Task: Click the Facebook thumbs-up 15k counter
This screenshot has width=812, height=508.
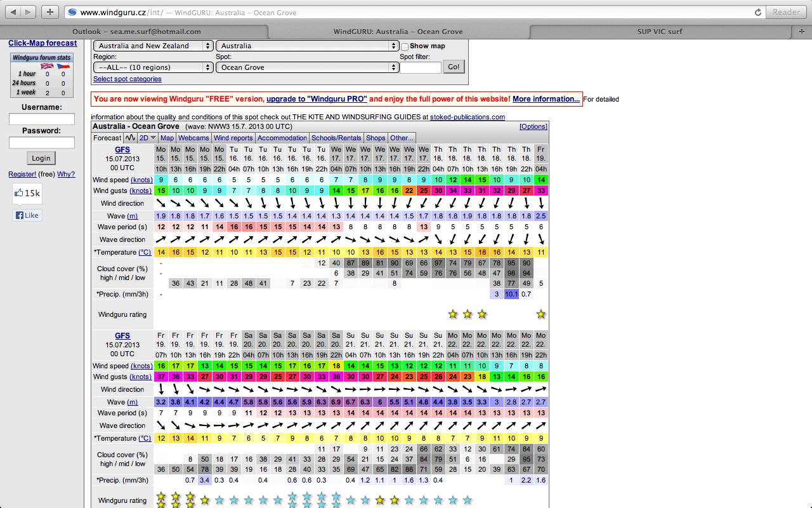Action: [27, 193]
